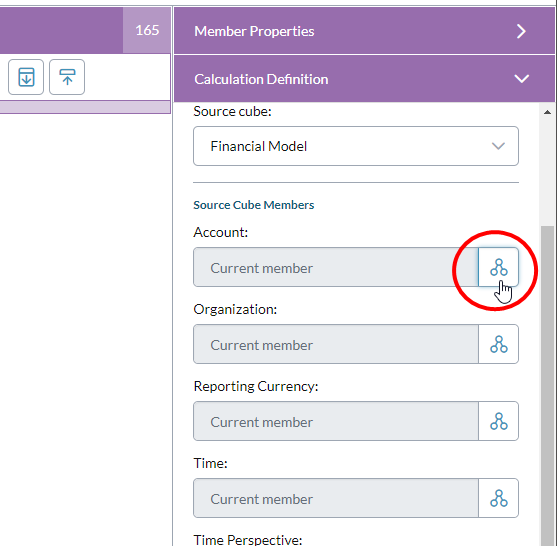Click the vertical scrollbar thumb
This screenshot has height=546, width=557.
(547, 385)
